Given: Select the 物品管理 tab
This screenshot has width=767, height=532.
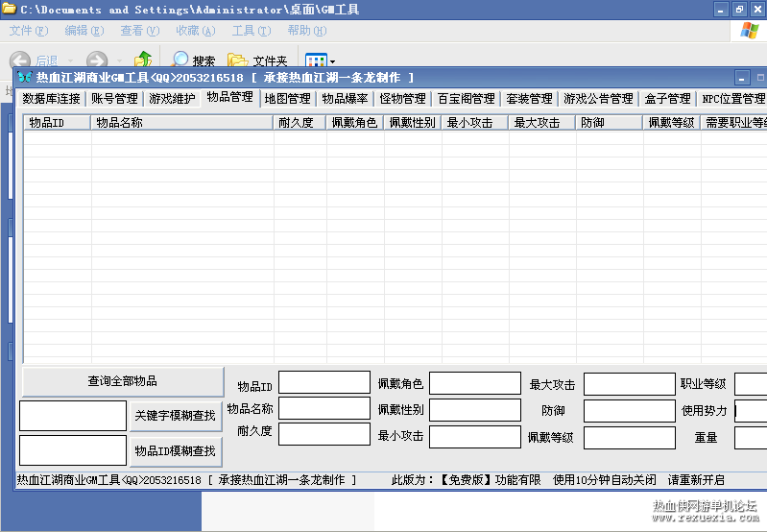Looking at the screenshot, I should [229, 97].
